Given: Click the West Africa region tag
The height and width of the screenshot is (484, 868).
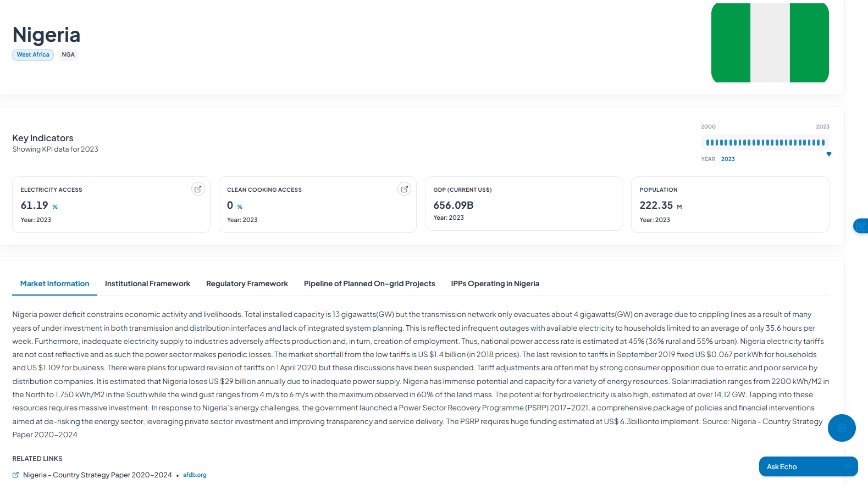Looking at the screenshot, I should pos(33,54).
